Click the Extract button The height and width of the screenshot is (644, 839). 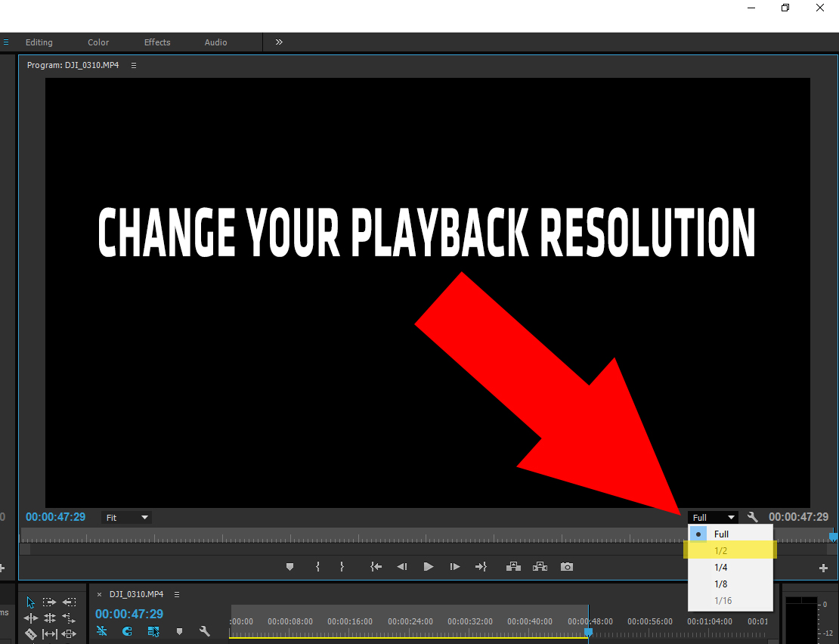[540, 566]
